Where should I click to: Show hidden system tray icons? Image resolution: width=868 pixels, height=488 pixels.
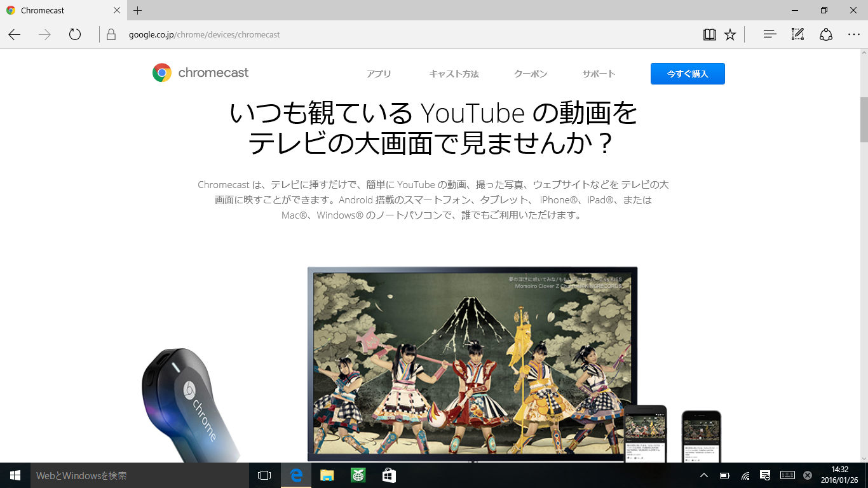click(x=704, y=475)
